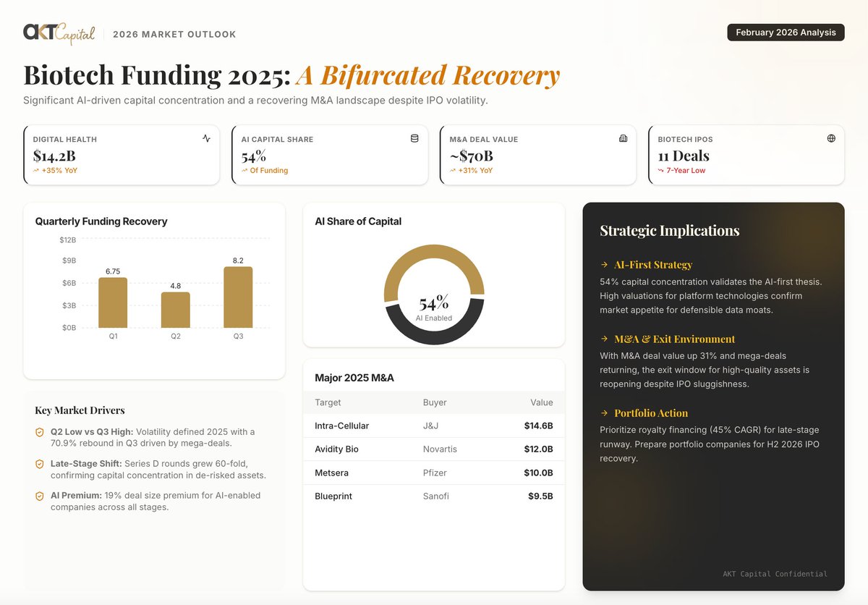
Task: Click the AI-First Strategy heading
Action: click(x=653, y=265)
